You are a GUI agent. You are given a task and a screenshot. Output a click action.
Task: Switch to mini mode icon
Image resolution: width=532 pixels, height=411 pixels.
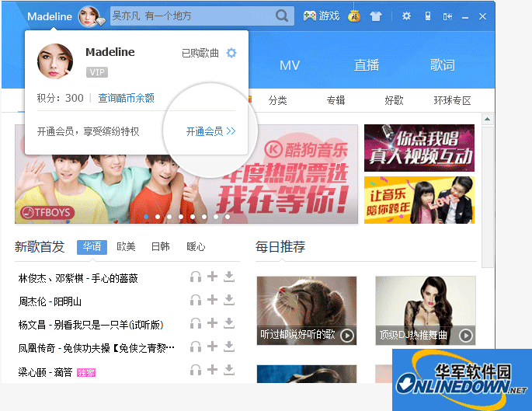447,16
